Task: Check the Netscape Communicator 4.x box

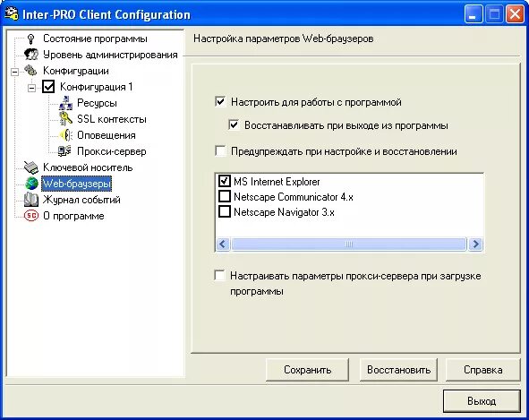Action: 225,196
